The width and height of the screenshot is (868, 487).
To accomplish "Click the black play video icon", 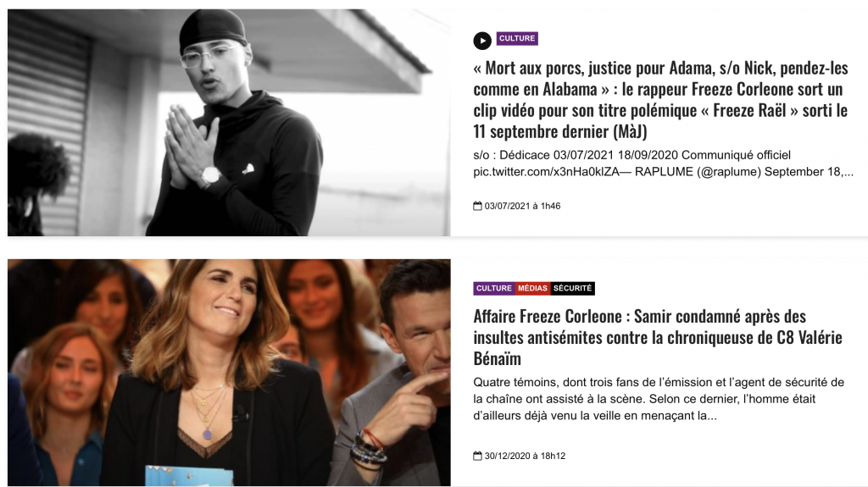I will [482, 41].
